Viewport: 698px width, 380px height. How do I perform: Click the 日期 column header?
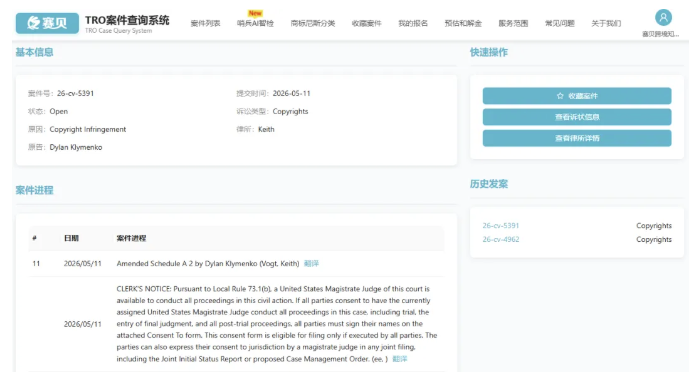click(x=71, y=238)
